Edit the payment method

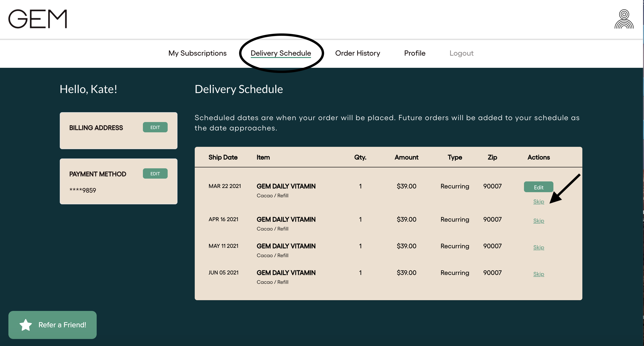tap(155, 173)
